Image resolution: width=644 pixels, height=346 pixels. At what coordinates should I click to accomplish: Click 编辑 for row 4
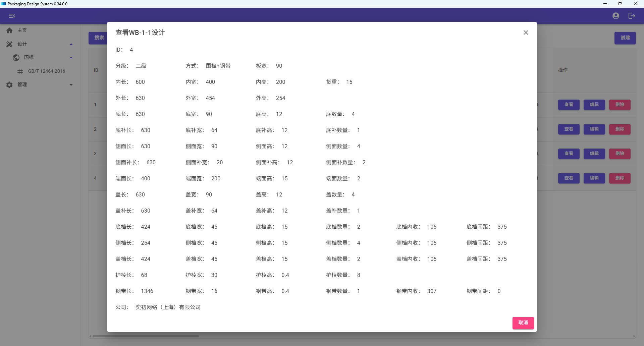coord(594,178)
